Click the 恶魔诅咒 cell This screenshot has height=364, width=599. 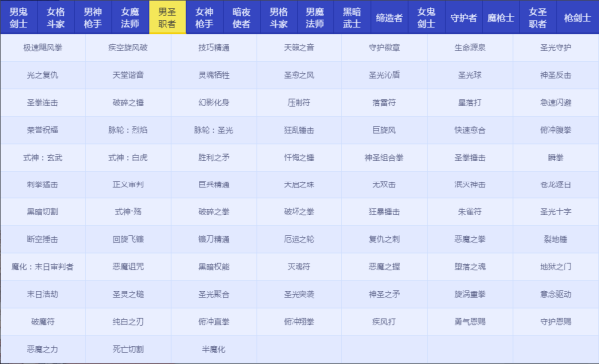pyautogui.click(x=128, y=267)
